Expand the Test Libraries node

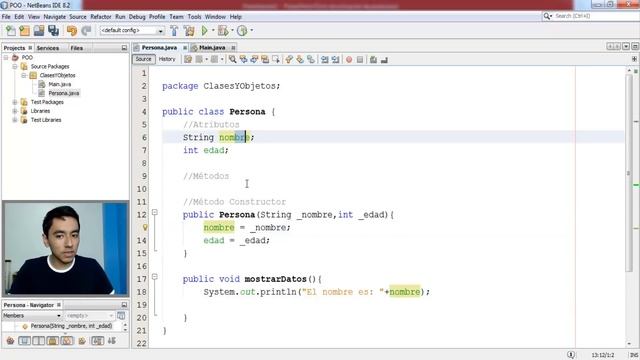(x=15, y=120)
